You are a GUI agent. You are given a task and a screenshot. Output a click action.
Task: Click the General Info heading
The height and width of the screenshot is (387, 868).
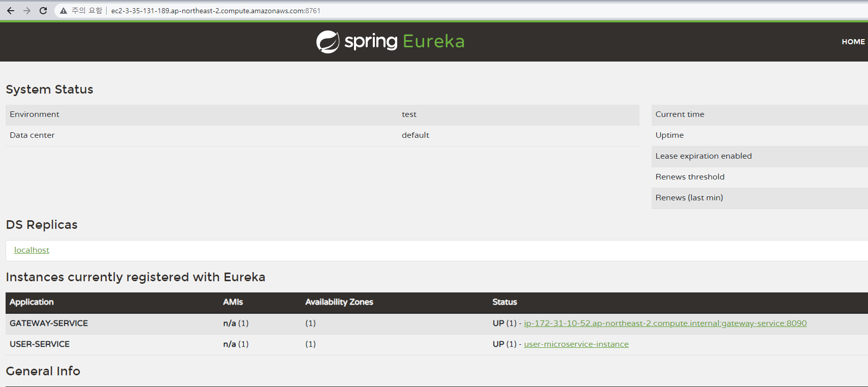pos(43,371)
